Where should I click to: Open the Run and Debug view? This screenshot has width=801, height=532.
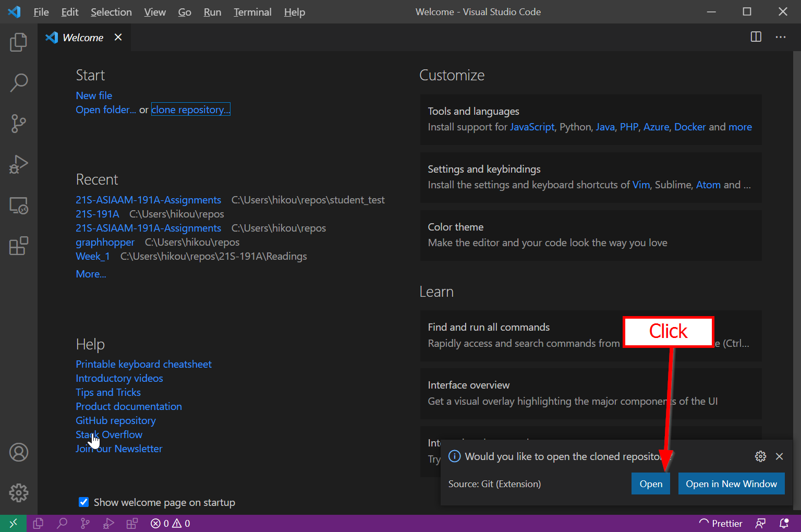pyautogui.click(x=18, y=164)
